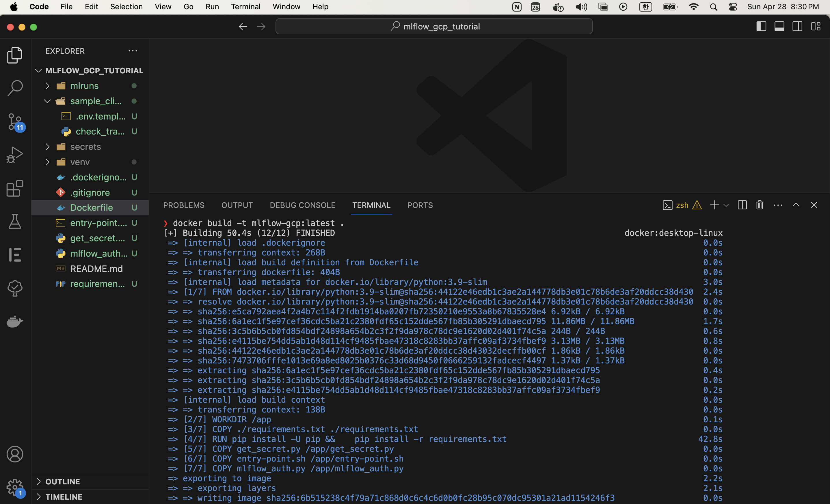Kill terminal with the trash icon
This screenshot has width=830, height=504.
point(759,205)
